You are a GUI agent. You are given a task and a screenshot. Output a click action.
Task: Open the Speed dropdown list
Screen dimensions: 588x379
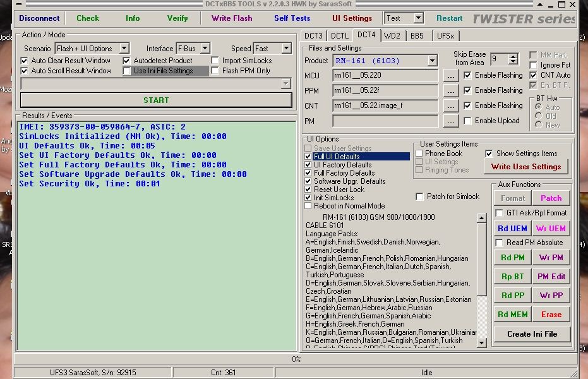click(286, 49)
